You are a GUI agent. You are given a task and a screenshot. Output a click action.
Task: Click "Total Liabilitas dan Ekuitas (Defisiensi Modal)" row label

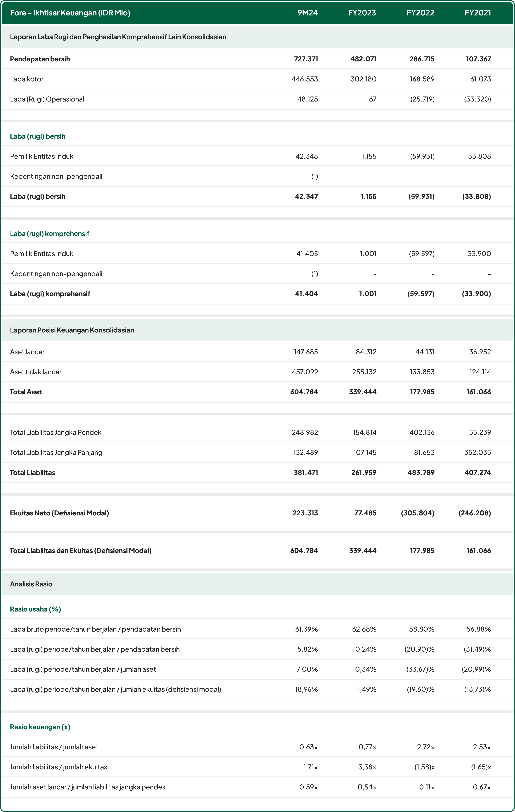click(81, 551)
